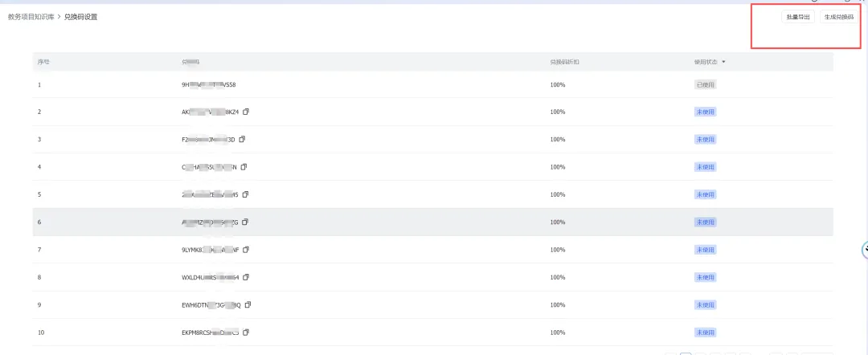Click the 批量导出 button
The width and height of the screenshot is (868, 355).
pyautogui.click(x=798, y=17)
